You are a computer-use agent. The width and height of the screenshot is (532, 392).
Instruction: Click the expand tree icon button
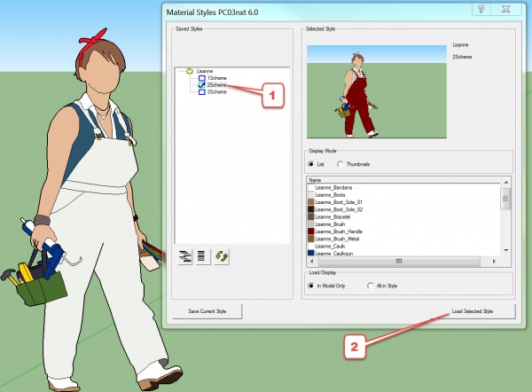(x=186, y=255)
